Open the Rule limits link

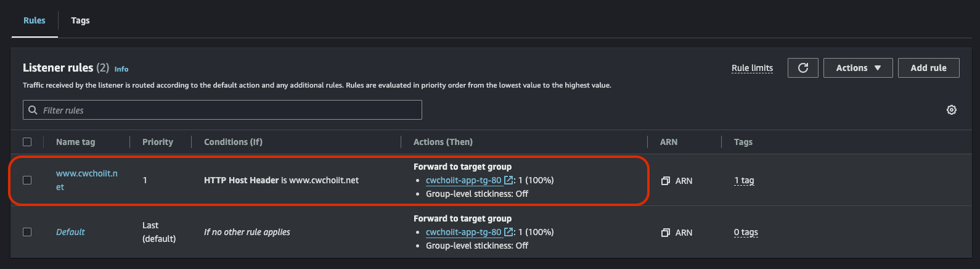(752, 68)
